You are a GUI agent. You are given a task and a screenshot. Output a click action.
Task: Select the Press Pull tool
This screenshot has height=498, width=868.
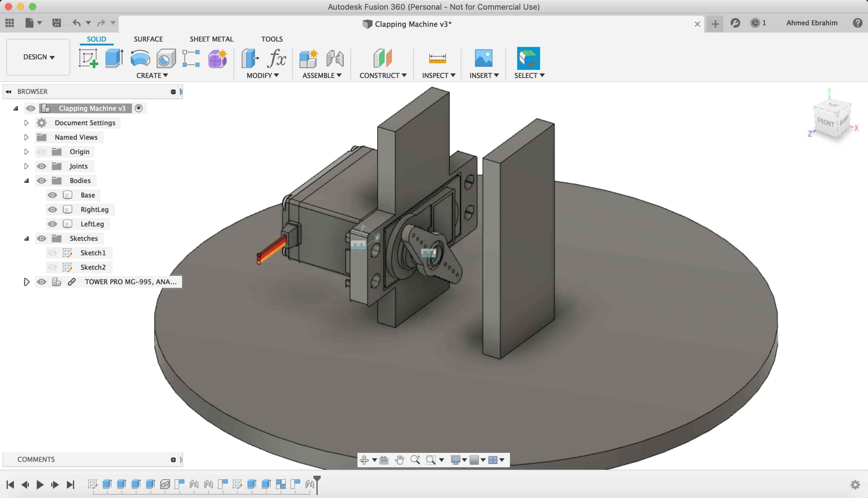pyautogui.click(x=250, y=58)
